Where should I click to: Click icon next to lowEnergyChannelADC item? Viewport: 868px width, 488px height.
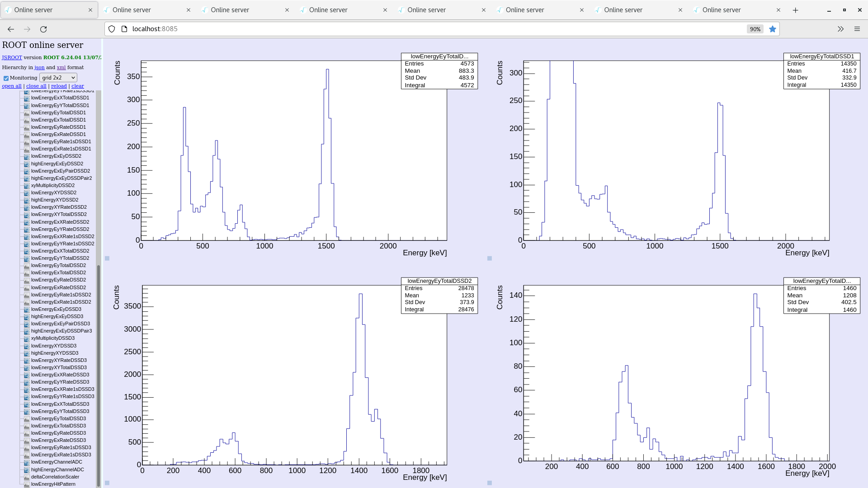[x=27, y=462]
